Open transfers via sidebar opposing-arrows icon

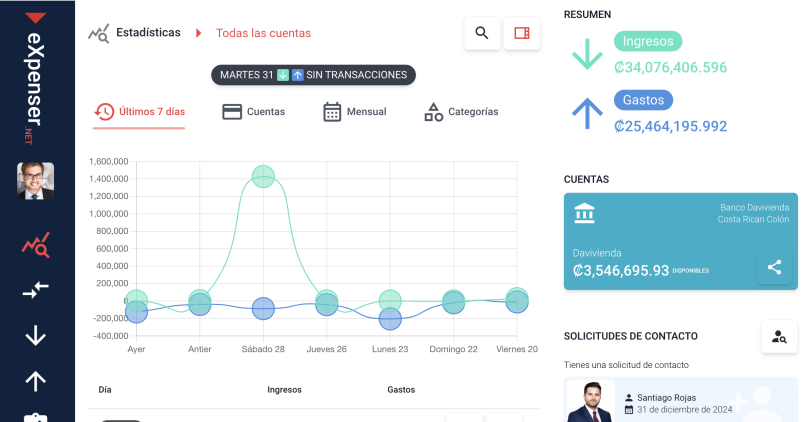[x=36, y=289]
